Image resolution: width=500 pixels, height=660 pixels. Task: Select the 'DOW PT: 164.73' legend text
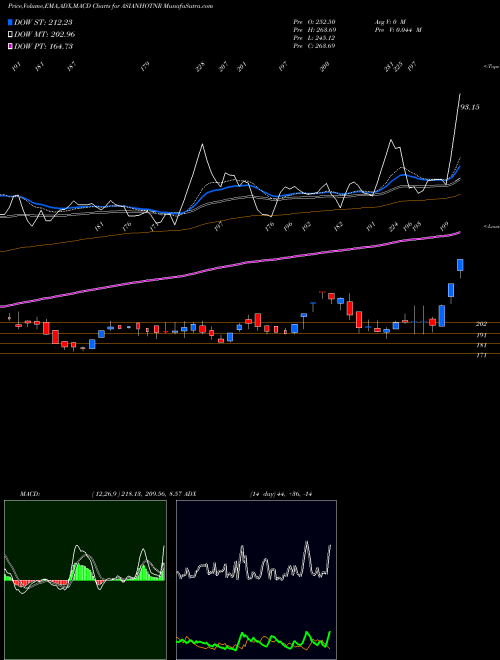44,46
